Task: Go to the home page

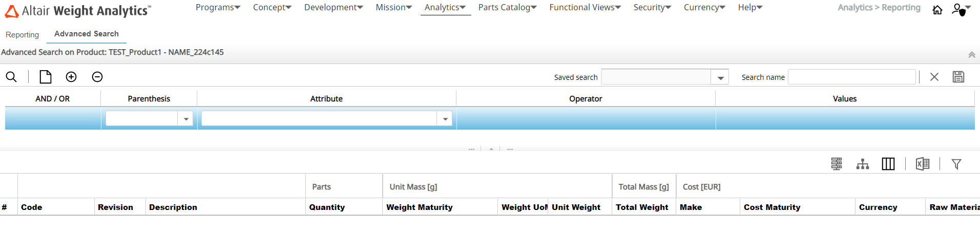Action: click(x=937, y=10)
